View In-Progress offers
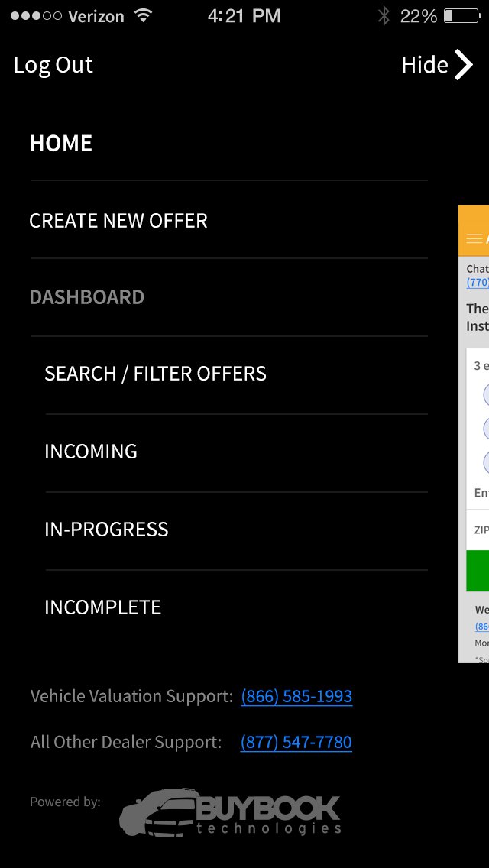The width and height of the screenshot is (489, 868). (106, 530)
